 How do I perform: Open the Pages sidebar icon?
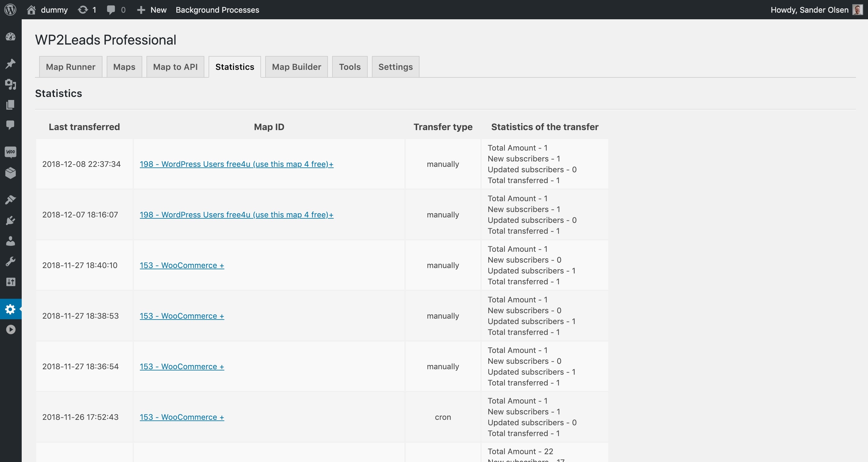(11, 105)
